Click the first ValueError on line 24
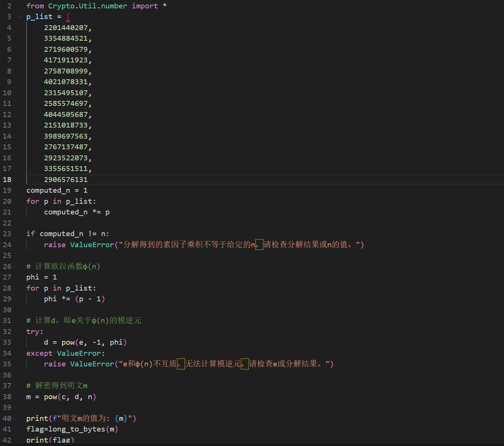Viewport: 504px width, 446px height. pos(92,245)
